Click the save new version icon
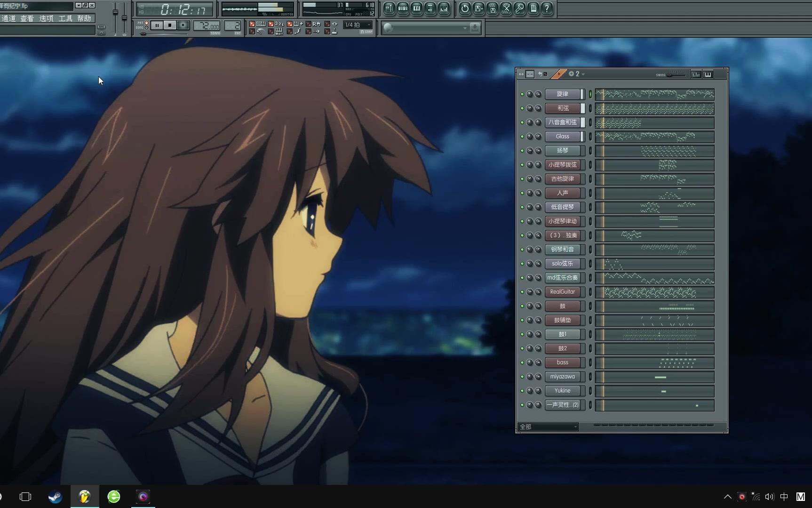This screenshot has height=508, width=812. click(x=478, y=8)
